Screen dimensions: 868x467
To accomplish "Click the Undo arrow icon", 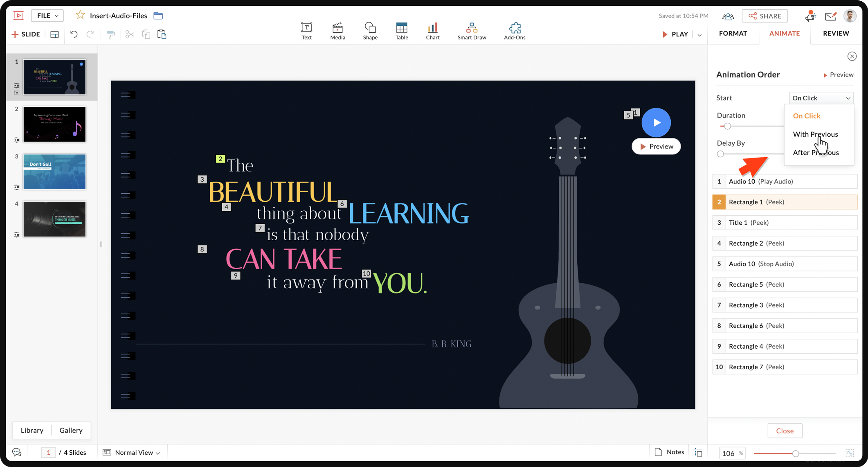I will (74, 34).
